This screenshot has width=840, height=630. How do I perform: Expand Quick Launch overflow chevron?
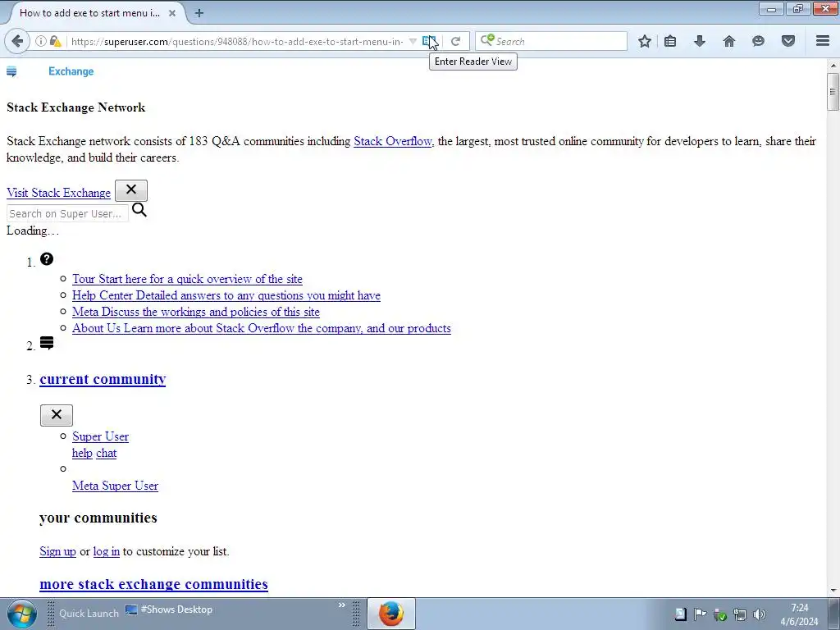pyautogui.click(x=342, y=605)
